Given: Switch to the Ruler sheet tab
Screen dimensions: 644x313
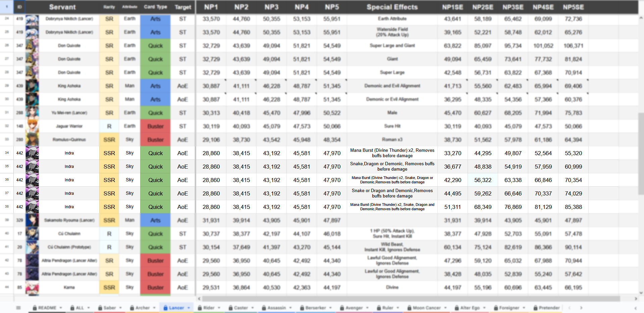Looking at the screenshot, I should (388, 308).
